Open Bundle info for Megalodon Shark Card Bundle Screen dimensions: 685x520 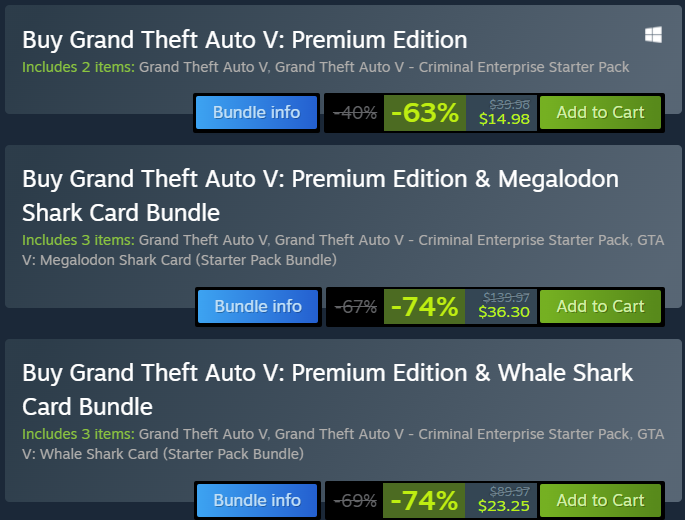click(x=257, y=307)
